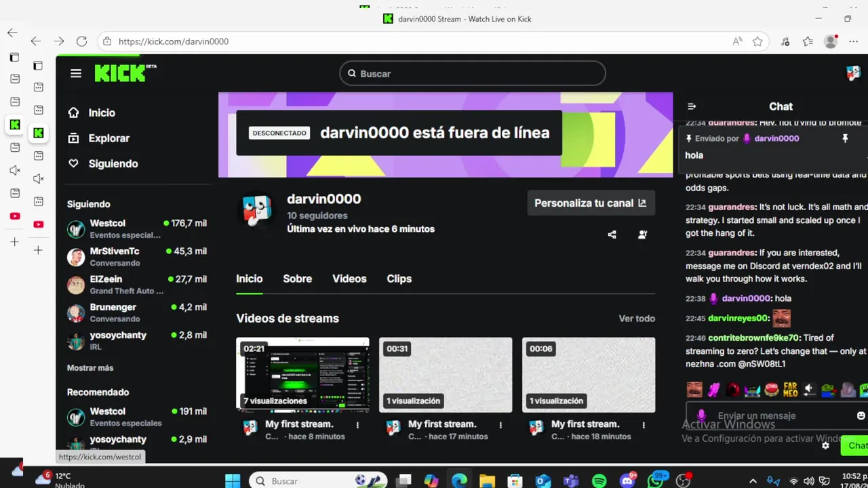Image resolution: width=868 pixels, height=488 pixels.
Task: Click the darvin0000 channel avatar image
Action: (x=258, y=210)
